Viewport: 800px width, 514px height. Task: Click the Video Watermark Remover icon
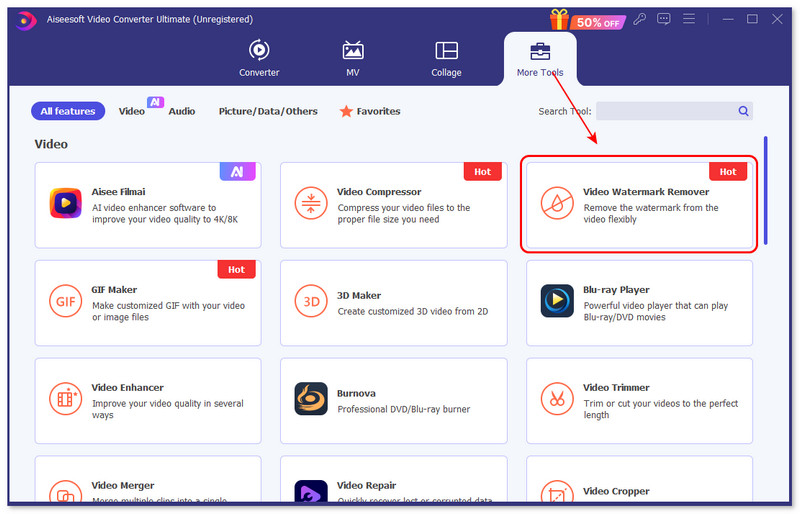557,203
